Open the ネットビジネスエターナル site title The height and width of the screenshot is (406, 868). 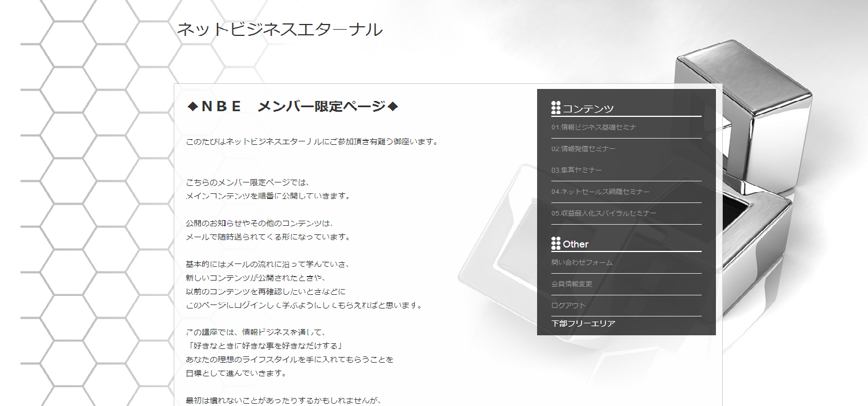[279, 30]
